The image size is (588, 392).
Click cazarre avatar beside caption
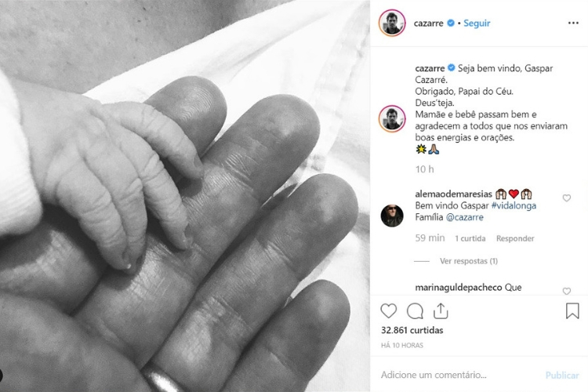[392, 118]
